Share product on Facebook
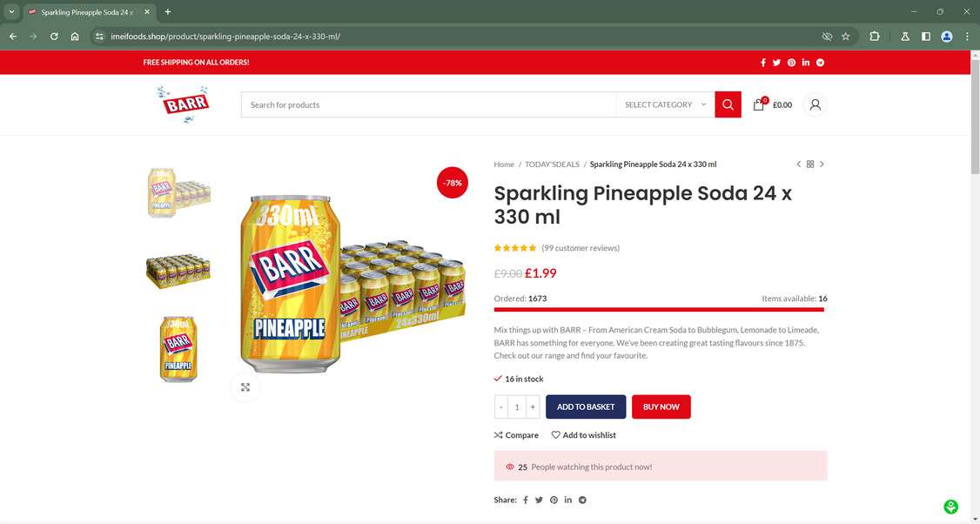This screenshot has width=980, height=524. (x=526, y=500)
